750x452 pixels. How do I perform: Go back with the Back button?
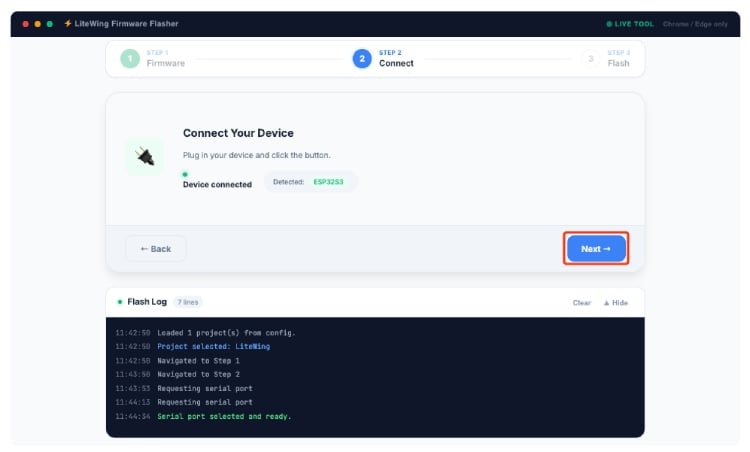coord(155,248)
